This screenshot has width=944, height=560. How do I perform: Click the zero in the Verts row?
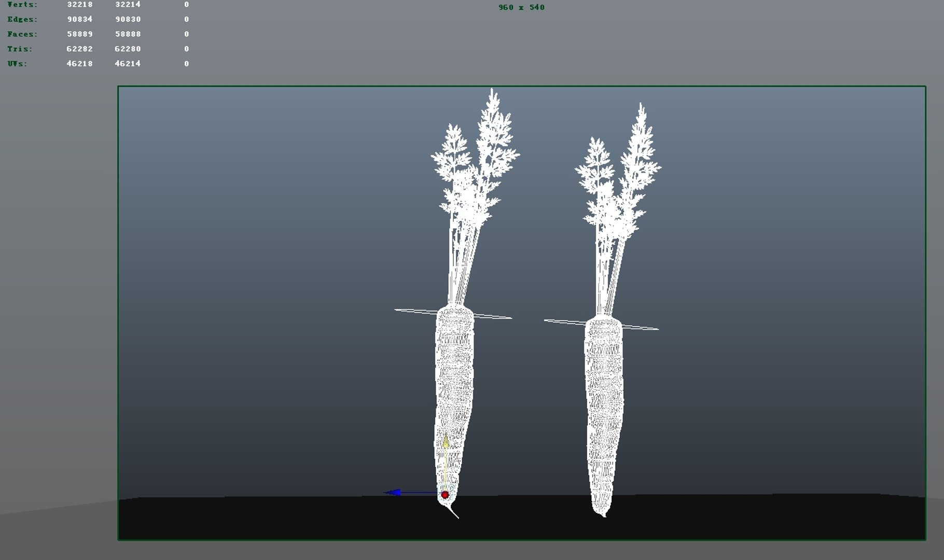click(187, 4)
